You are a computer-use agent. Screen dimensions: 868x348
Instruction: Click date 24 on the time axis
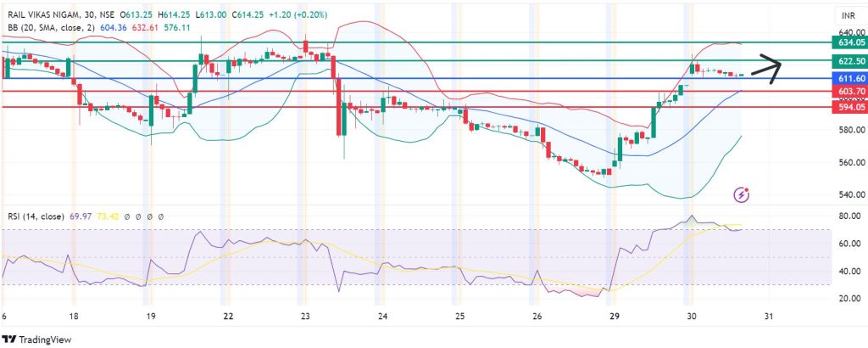(x=382, y=315)
